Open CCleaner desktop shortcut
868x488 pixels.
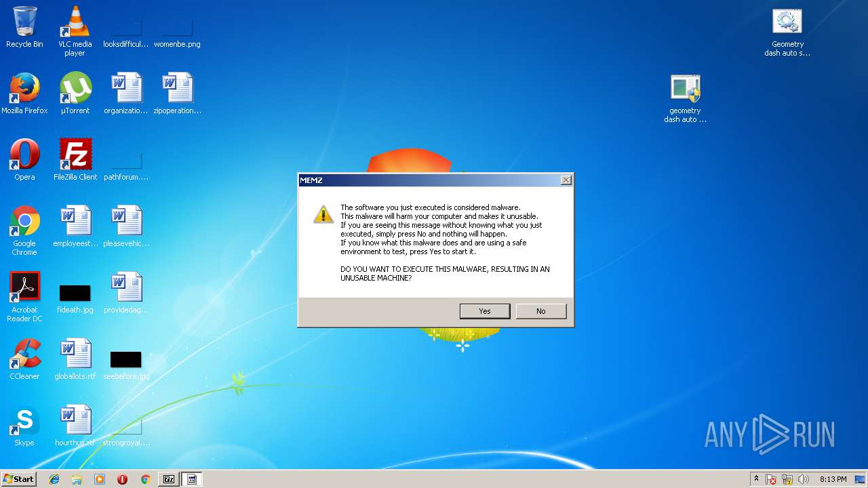pos(24,359)
